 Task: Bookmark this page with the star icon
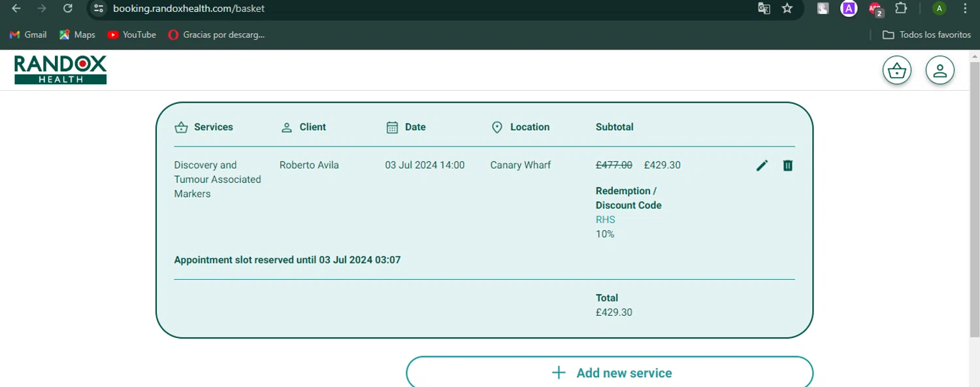point(787,8)
